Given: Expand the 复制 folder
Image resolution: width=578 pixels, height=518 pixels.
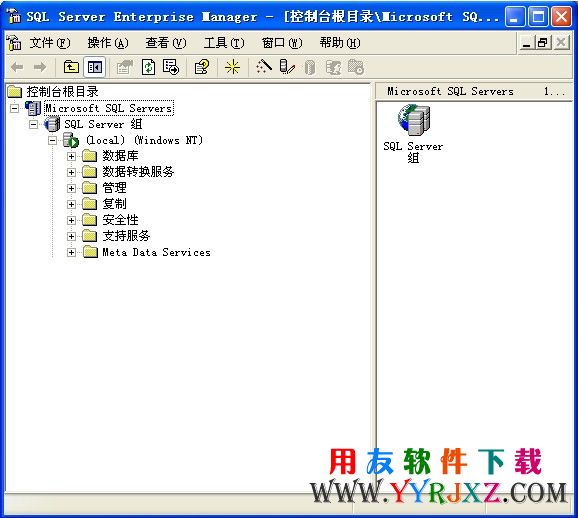Looking at the screenshot, I should coord(72,204).
